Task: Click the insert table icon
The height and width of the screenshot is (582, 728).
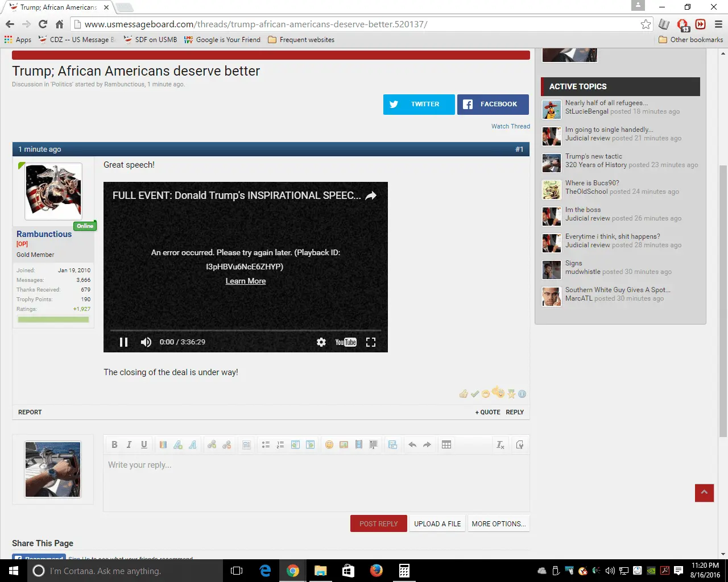Action: 446,444
